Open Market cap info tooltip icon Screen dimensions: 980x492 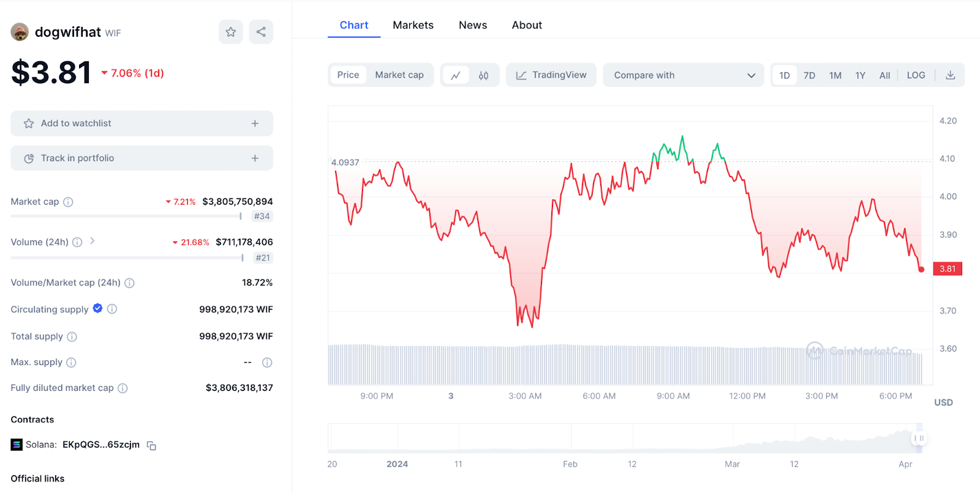click(x=68, y=202)
